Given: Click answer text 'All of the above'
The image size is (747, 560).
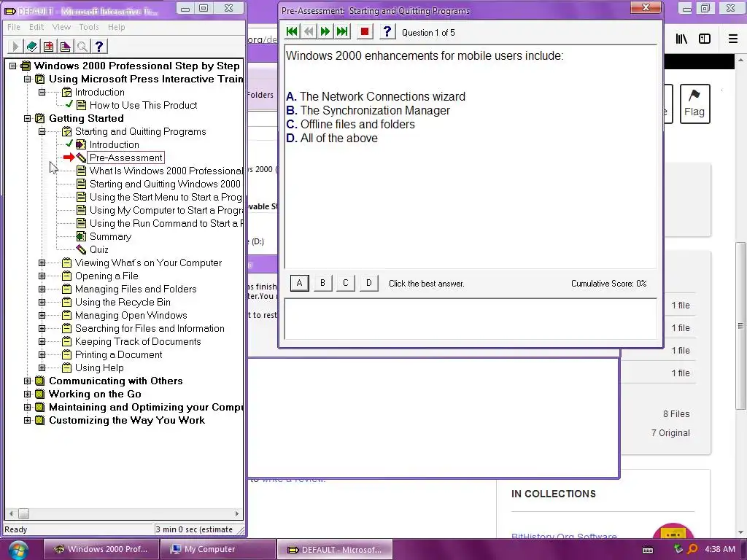Looking at the screenshot, I should (338, 138).
